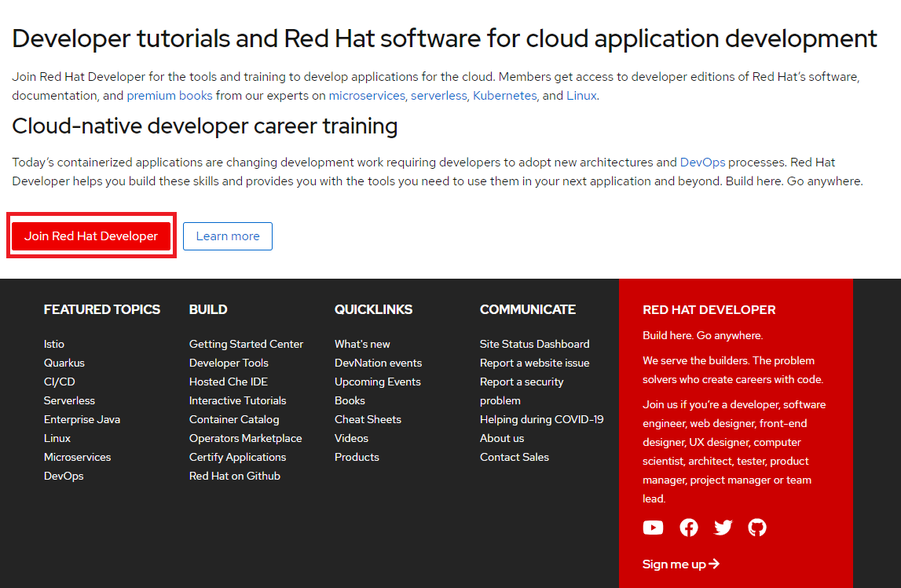Click the arrow next to Sign me up
This screenshot has width=901, height=588.
713,564
